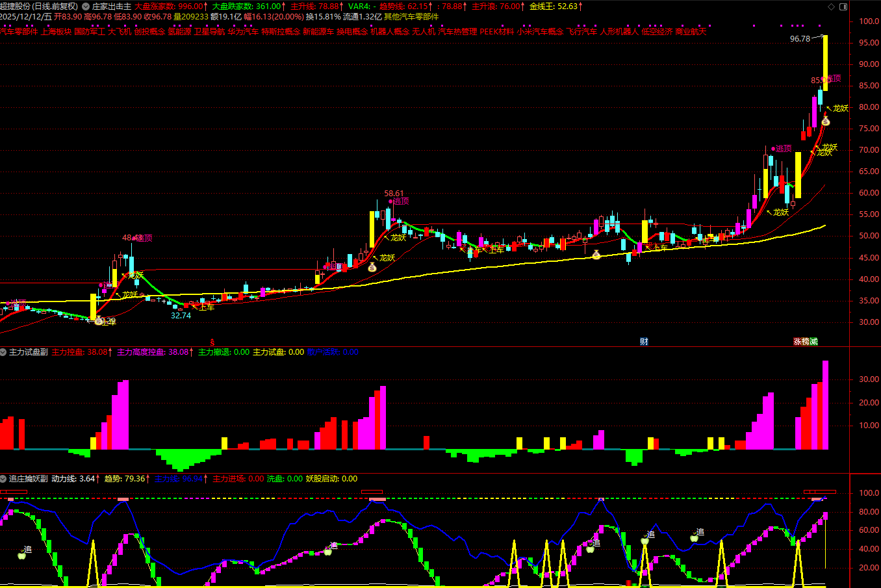Open the 主力试盘副 indicator dropdown arrow

pos(3,352)
